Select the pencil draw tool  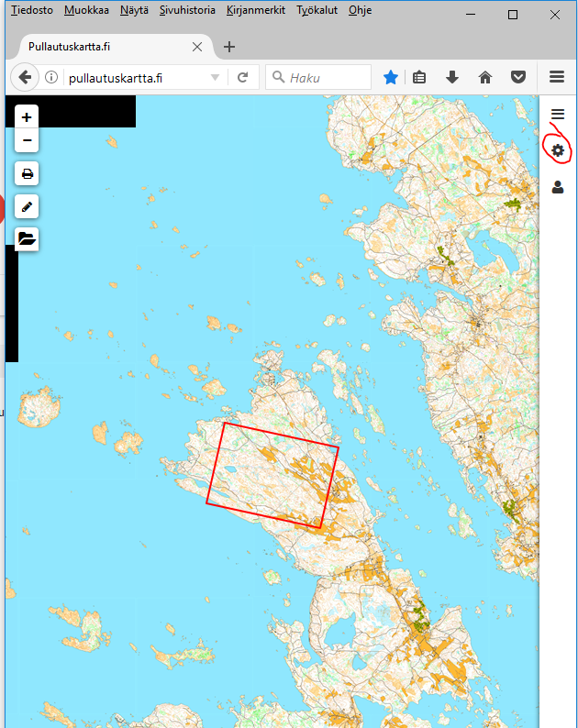click(27, 206)
